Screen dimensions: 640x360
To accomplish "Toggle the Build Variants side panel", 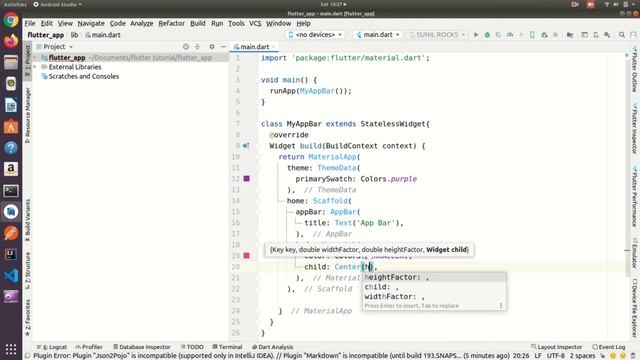I will click(27, 220).
